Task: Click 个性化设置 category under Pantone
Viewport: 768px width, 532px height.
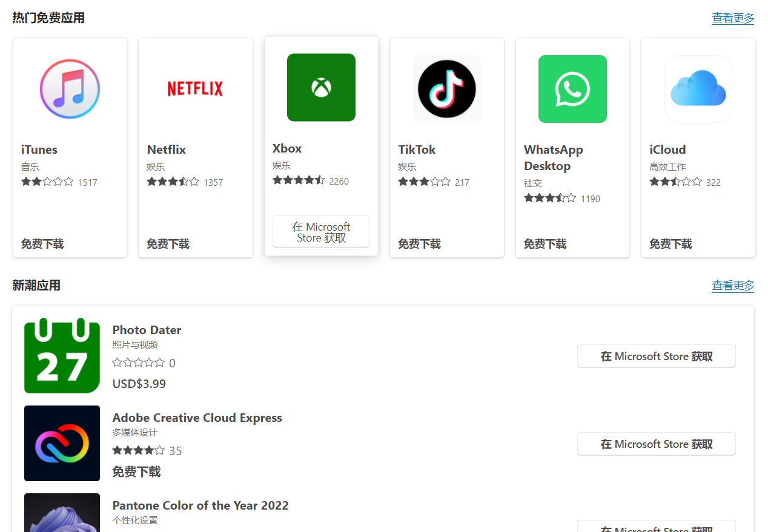Action: point(135,521)
